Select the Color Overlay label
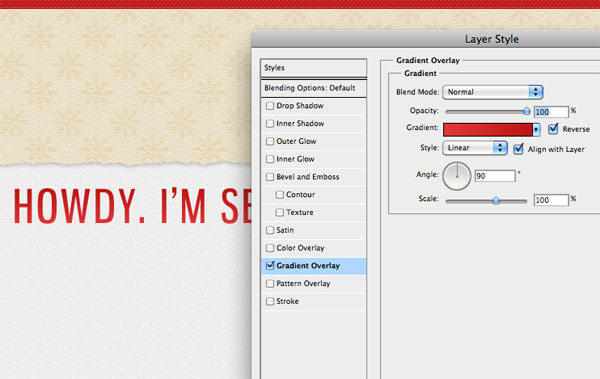The image size is (600, 379). pyautogui.click(x=300, y=248)
